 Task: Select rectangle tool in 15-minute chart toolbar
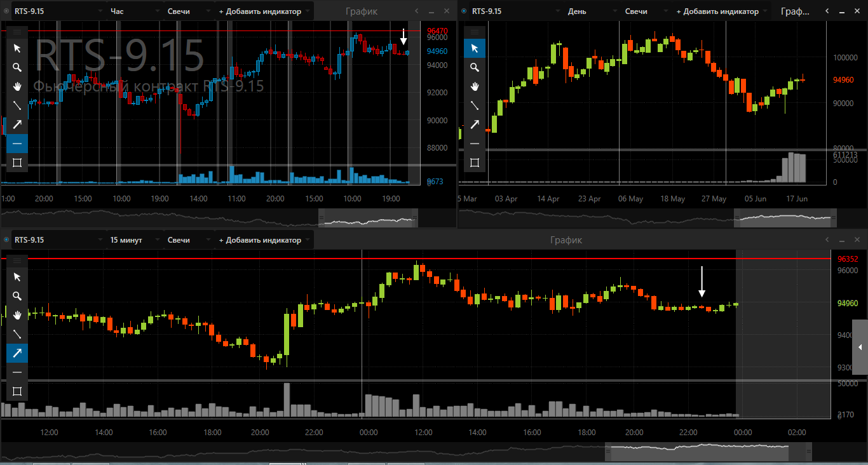point(17,391)
